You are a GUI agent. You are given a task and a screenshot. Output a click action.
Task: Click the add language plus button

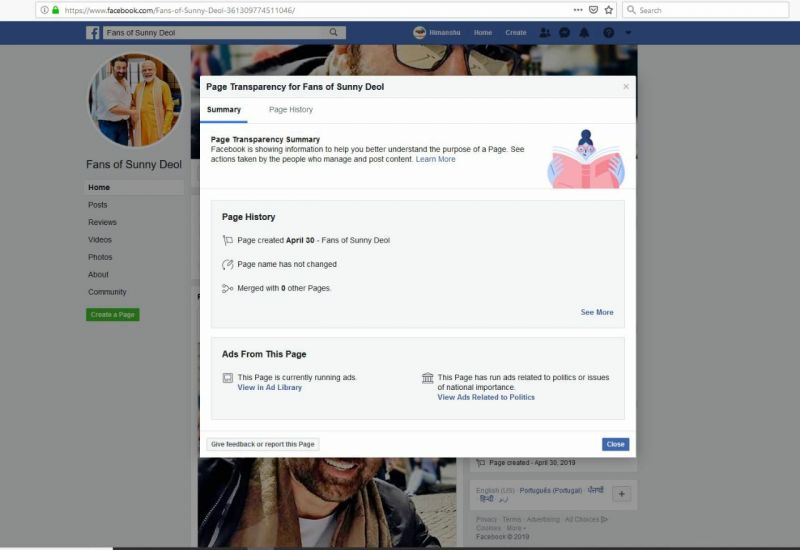621,494
